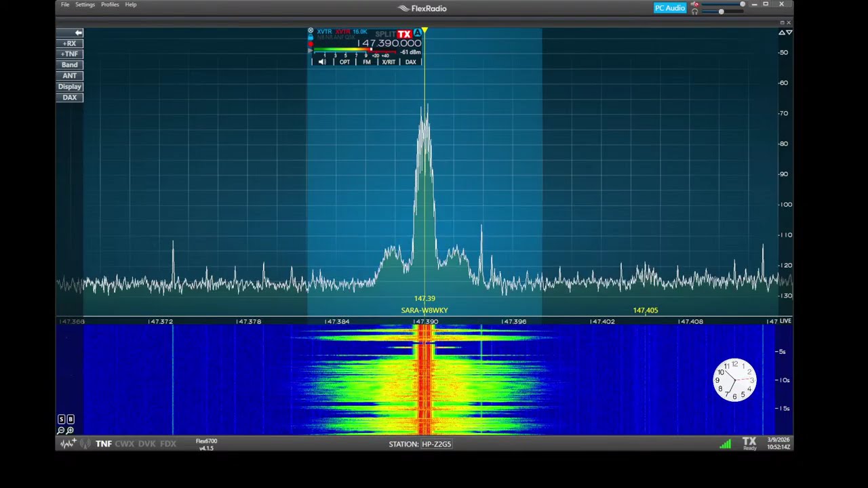Viewport: 868px width, 488px height.
Task: Click the LIVE waterfall indicator
Action: click(785, 321)
